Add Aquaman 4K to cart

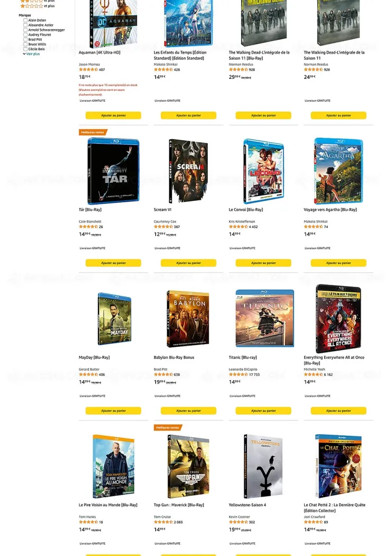tap(113, 115)
